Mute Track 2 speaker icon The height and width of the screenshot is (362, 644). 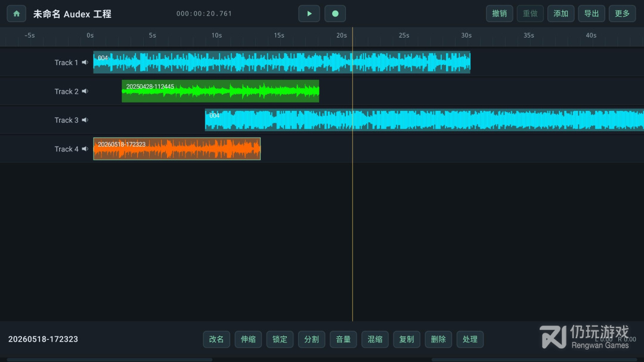click(85, 91)
